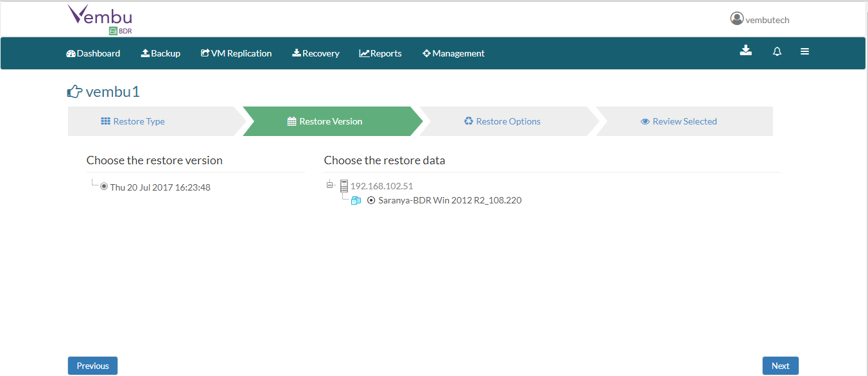Click the vembutech username link
Image resolution: width=868 pixels, height=376 pixels.
(x=767, y=20)
